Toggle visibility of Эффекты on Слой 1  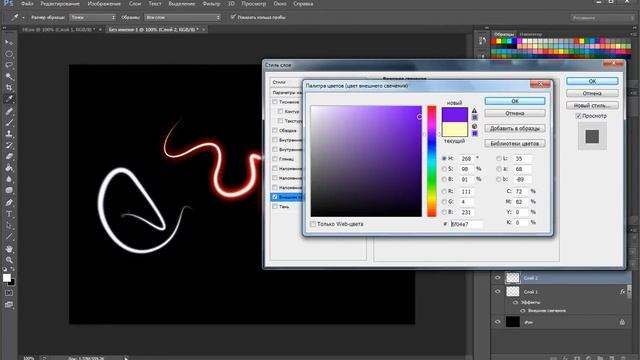pos(515,302)
